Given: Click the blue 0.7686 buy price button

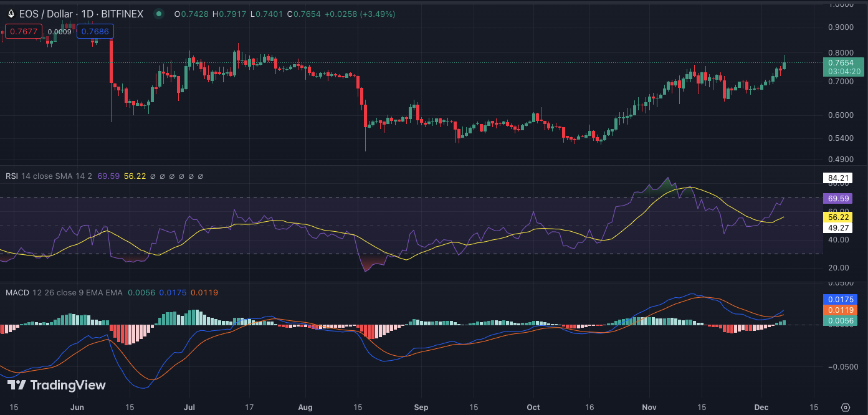Looking at the screenshot, I should tap(95, 31).
